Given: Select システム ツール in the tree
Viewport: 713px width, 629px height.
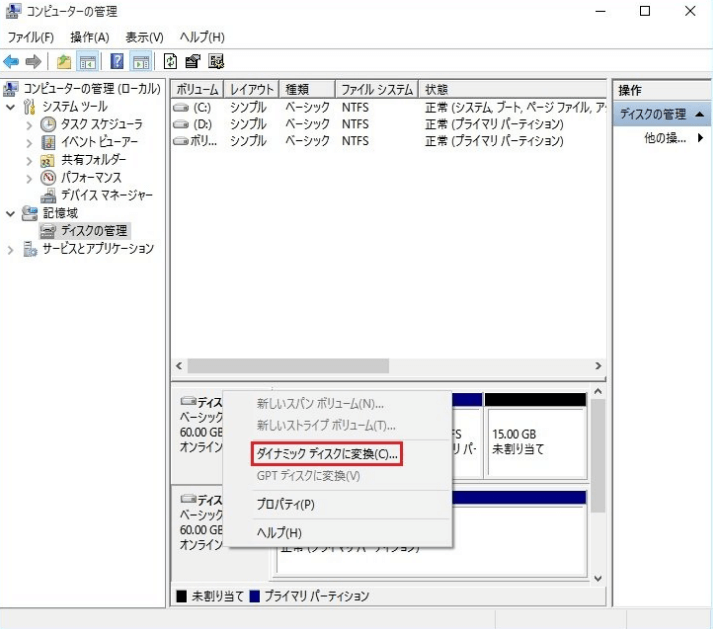Looking at the screenshot, I should coord(75,106).
